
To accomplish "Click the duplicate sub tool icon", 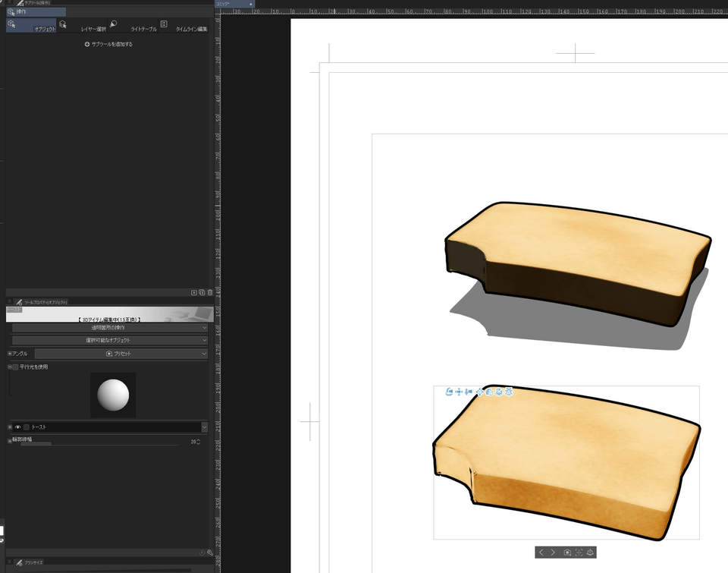I will click(x=202, y=292).
